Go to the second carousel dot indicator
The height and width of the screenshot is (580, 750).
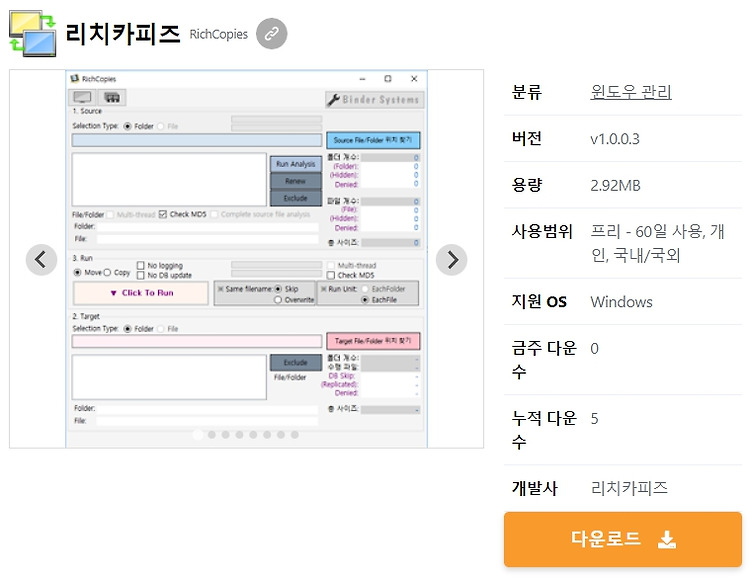tap(212, 435)
